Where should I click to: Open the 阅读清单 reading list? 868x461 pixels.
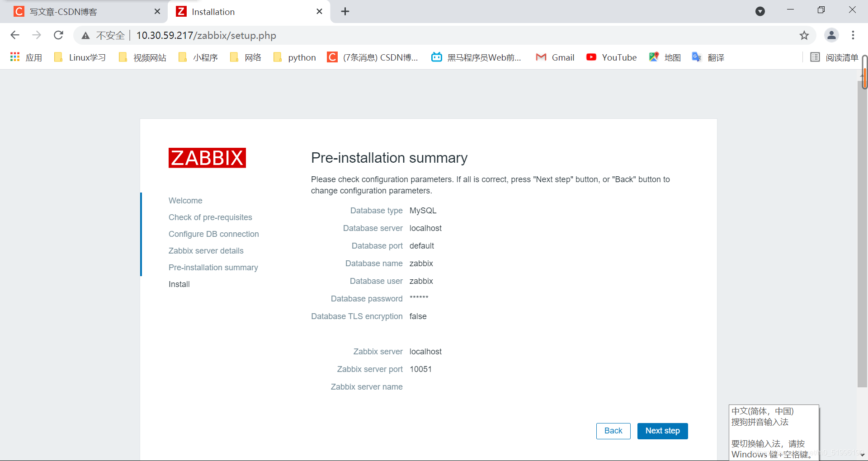[x=834, y=57]
